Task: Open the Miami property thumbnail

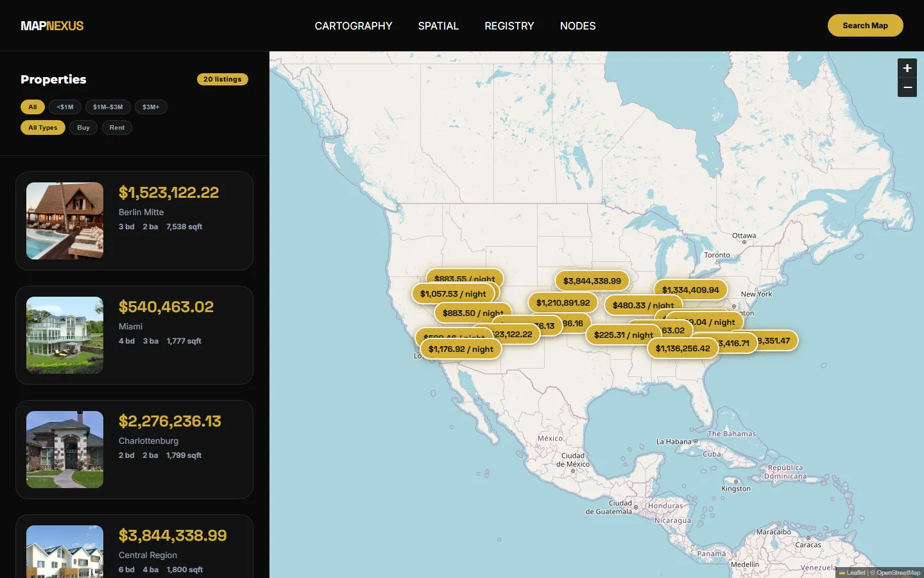Action: click(x=65, y=335)
